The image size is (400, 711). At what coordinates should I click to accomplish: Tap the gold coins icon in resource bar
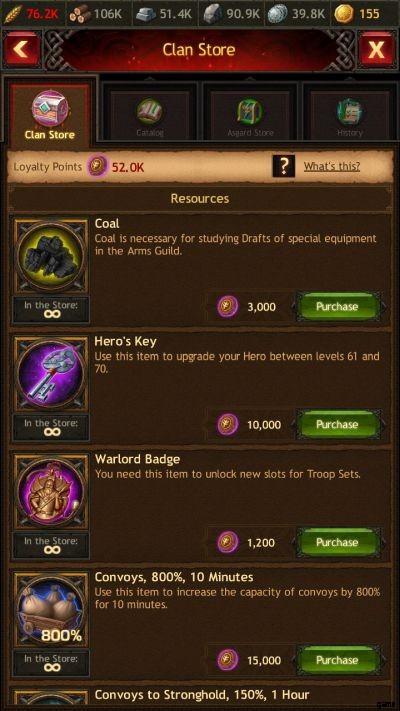tap(344, 14)
